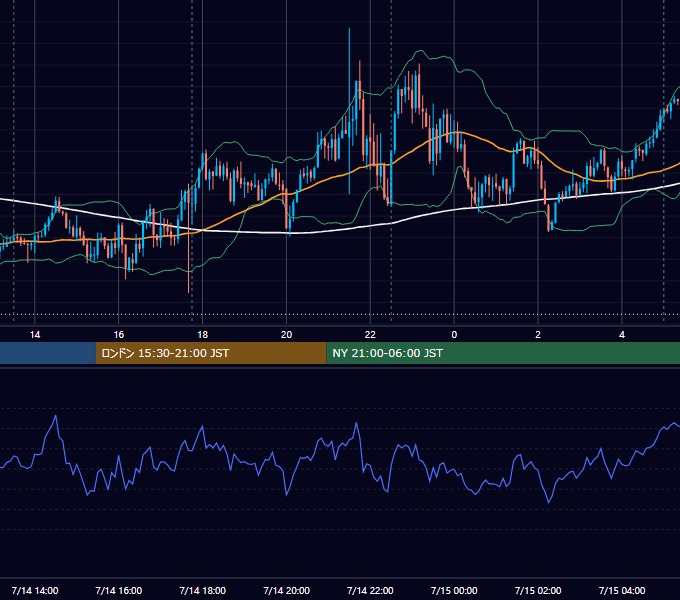Click the 2 hour label on price chart axis
680x600 pixels.
tap(538, 335)
